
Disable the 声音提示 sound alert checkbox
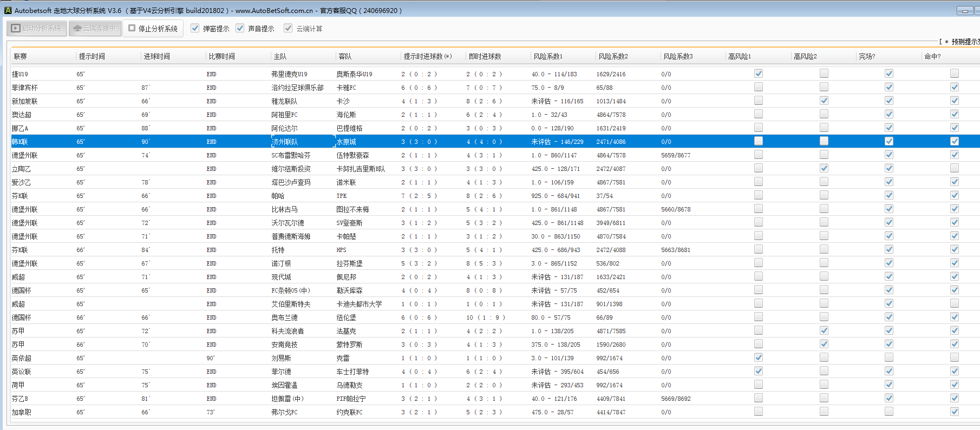point(240,29)
